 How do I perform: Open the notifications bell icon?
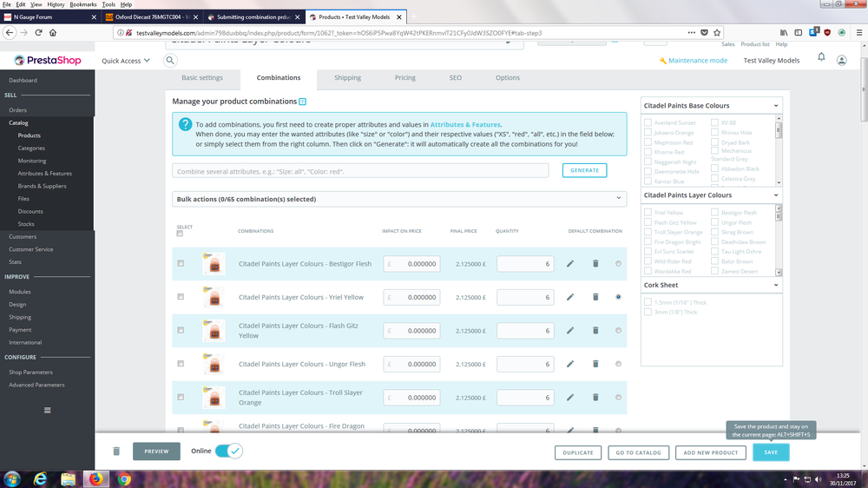coord(821,57)
